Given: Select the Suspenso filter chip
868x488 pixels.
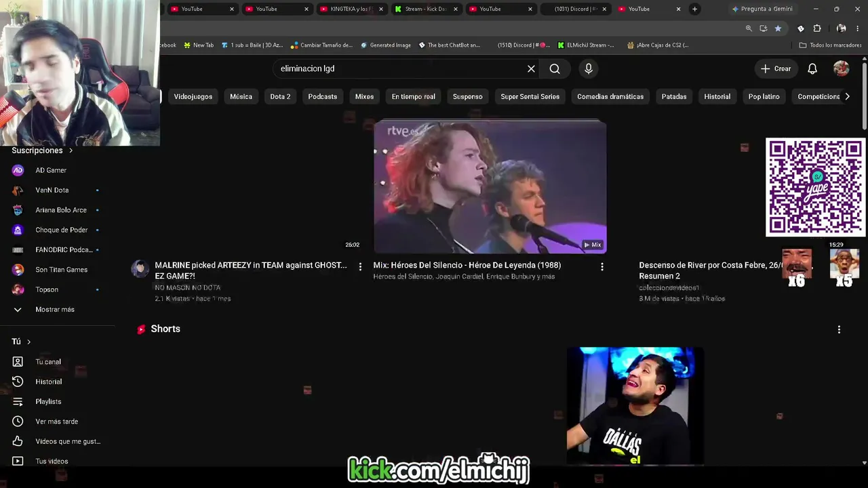Looking at the screenshot, I should point(468,96).
